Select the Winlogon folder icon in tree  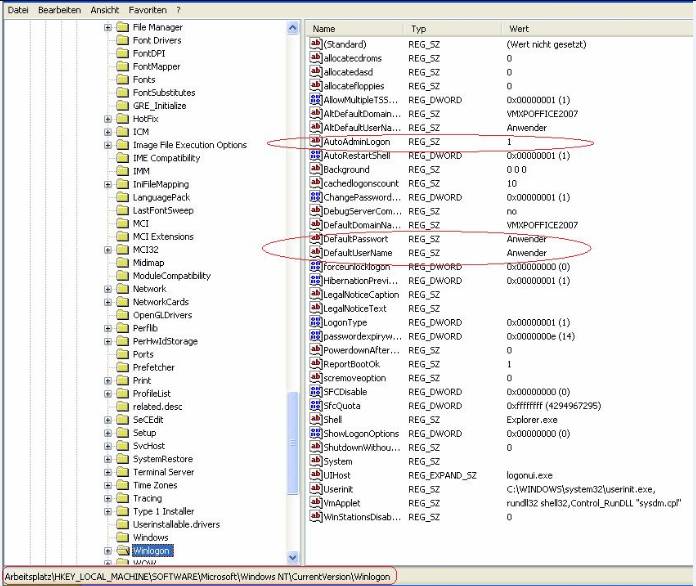pyautogui.click(x=123, y=550)
